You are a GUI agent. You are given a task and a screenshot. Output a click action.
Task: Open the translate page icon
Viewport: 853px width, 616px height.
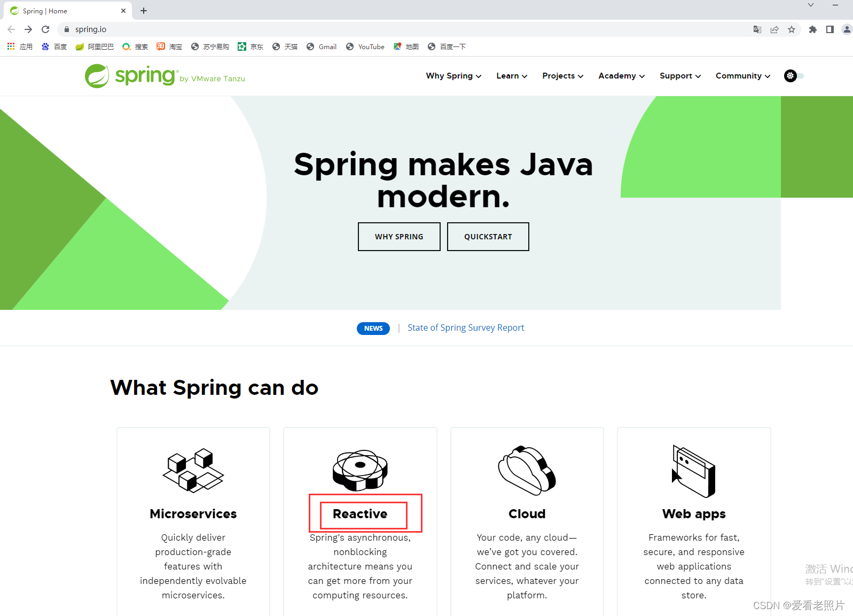[x=757, y=29]
